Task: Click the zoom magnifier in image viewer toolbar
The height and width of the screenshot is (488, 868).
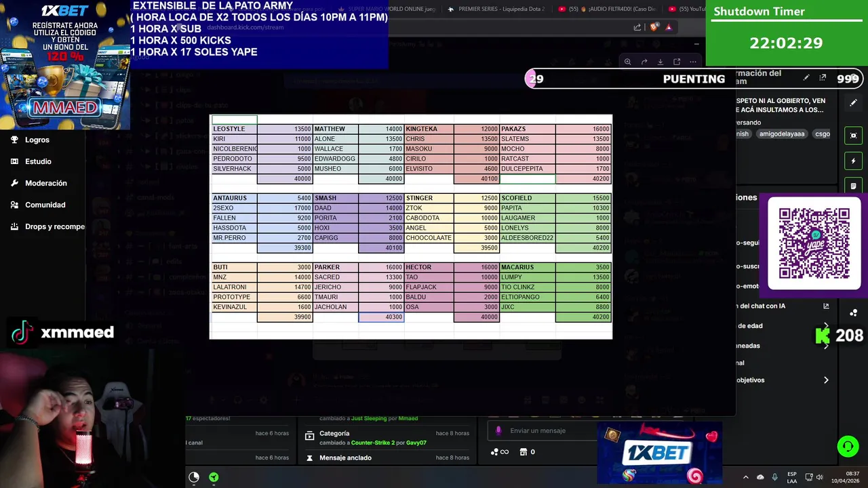Action: 628,62
